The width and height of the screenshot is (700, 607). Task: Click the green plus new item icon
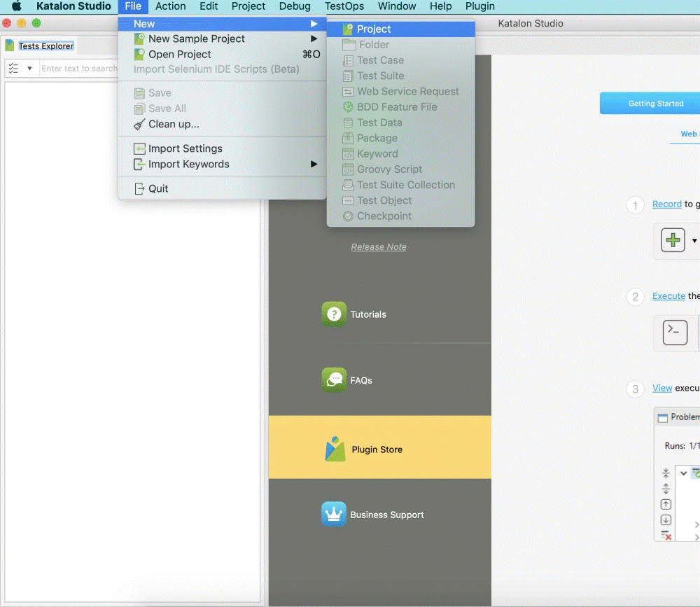coord(673,240)
